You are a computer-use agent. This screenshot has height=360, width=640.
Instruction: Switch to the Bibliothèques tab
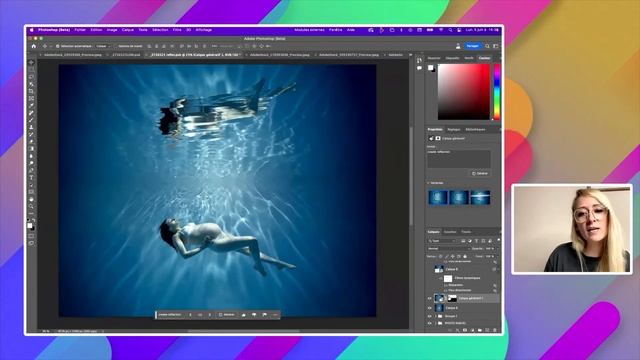[475, 129]
